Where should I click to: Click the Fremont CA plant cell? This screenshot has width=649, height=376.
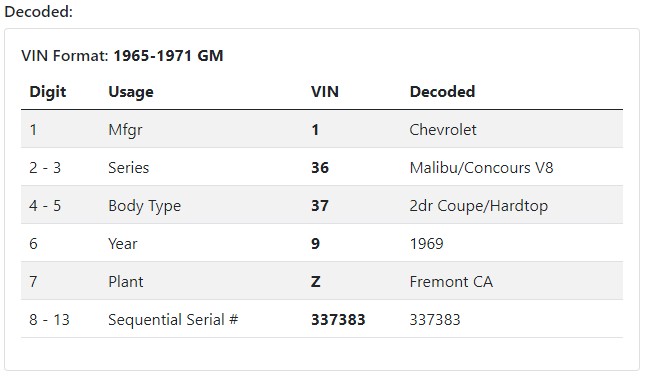[451, 282]
